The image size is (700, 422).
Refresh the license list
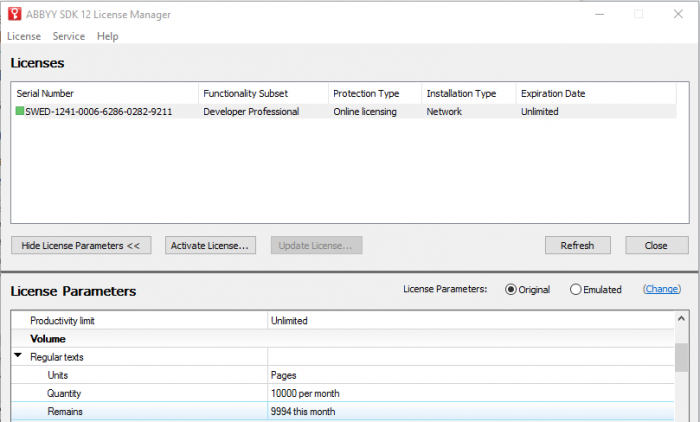coord(578,245)
